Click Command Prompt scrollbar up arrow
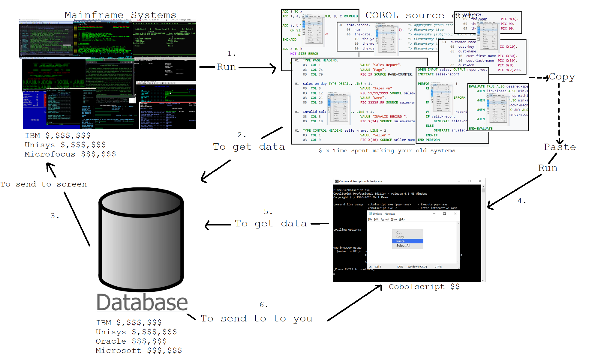This screenshot has width=592, height=364. pyautogui.click(x=483, y=187)
